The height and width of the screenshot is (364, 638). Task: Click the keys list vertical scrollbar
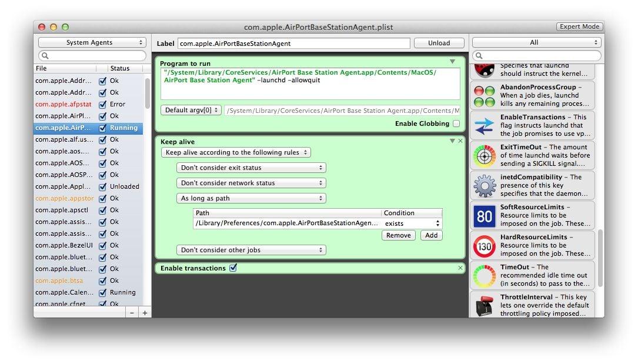click(600, 258)
